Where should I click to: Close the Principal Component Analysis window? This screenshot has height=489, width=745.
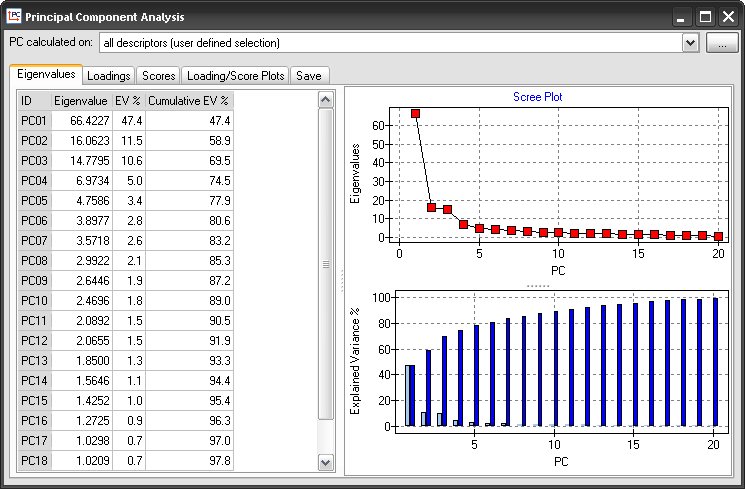tap(727, 17)
